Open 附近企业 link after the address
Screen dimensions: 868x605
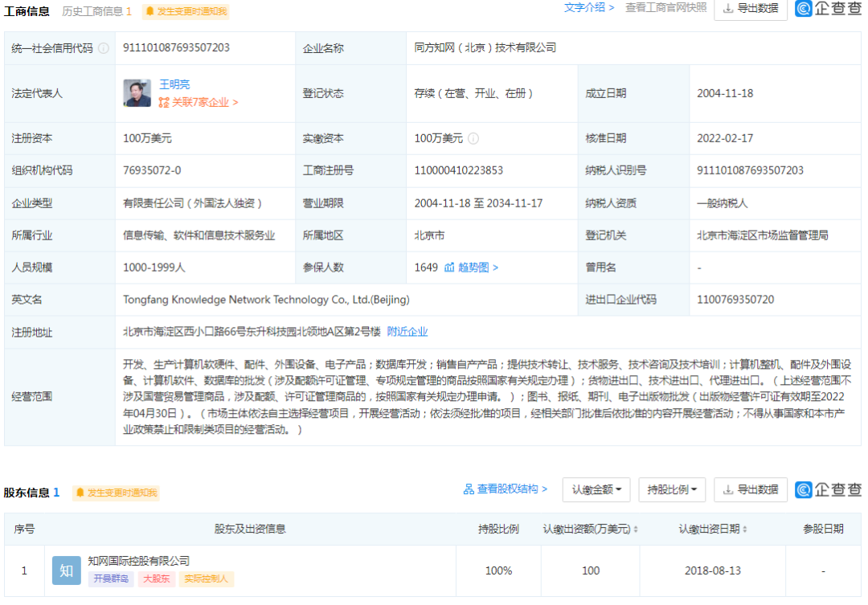click(407, 332)
